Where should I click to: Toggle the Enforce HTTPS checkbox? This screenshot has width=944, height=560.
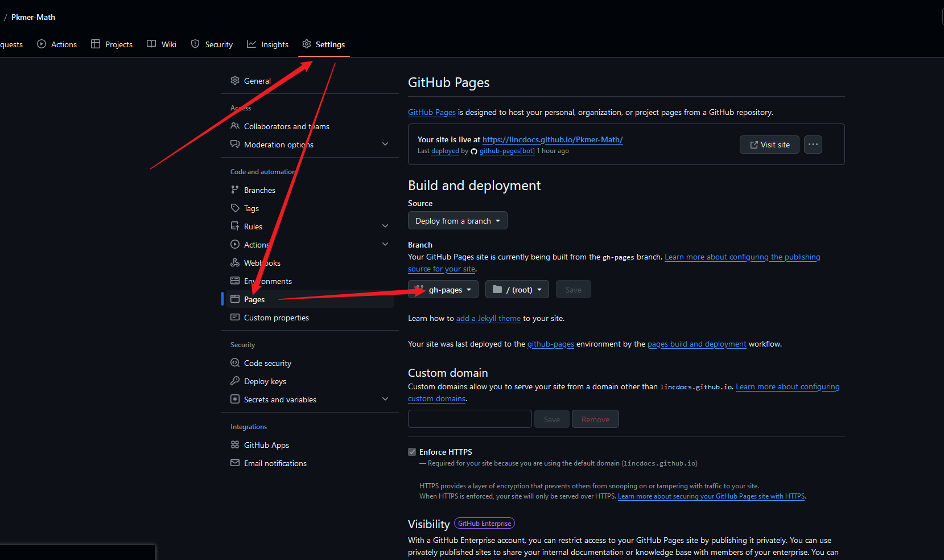412,452
